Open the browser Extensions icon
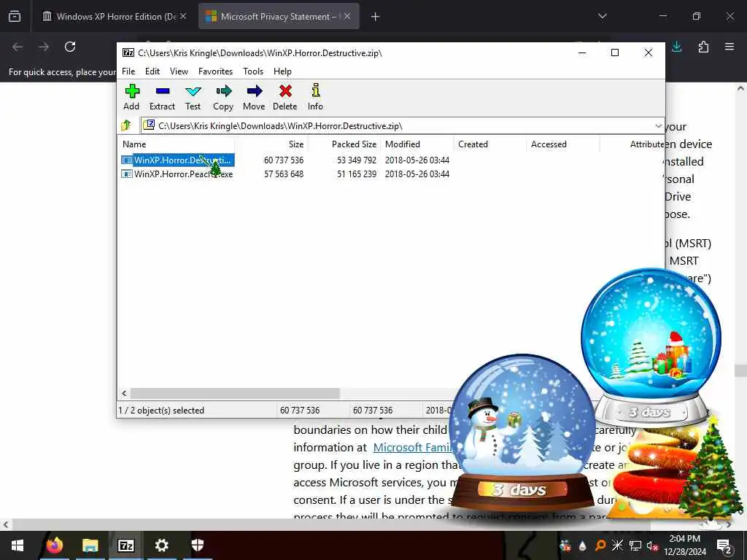Screen dimensions: 747x560 click(703, 47)
